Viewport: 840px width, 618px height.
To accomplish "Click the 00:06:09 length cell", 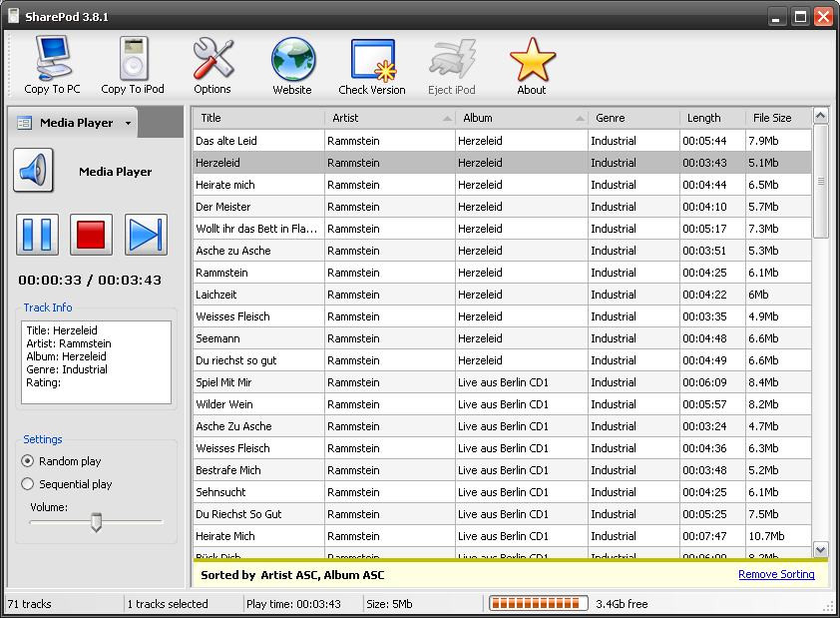I will click(x=712, y=382).
